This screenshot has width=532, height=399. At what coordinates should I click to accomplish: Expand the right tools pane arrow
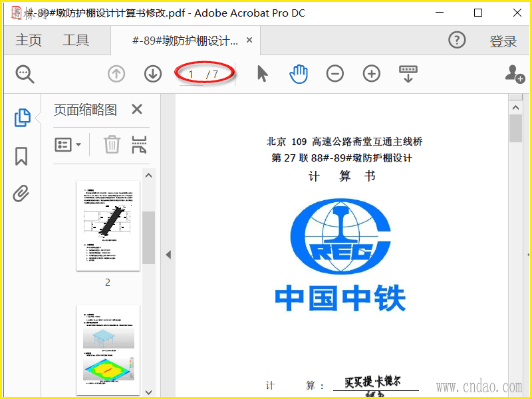click(529, 255)
